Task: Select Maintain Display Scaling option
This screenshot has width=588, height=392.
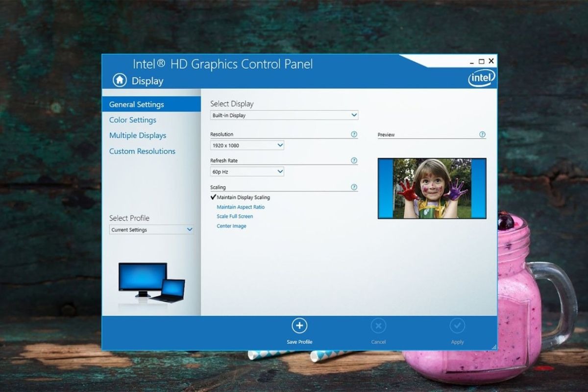Action: coord(244,197)
